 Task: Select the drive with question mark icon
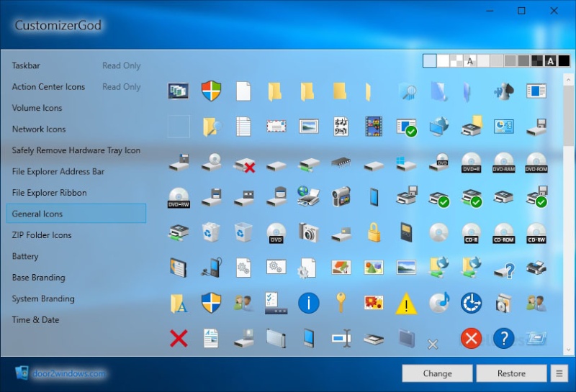505,271
